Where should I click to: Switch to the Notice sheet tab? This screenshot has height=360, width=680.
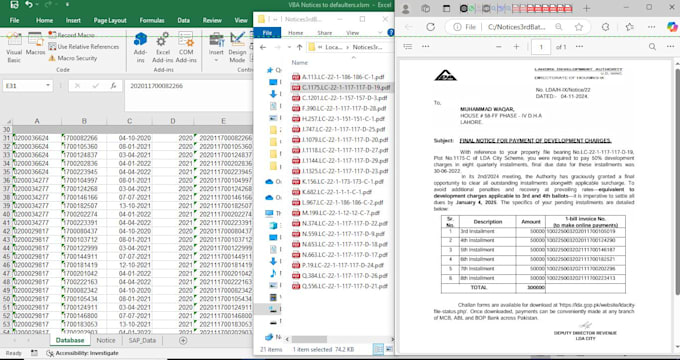[106, 340]
